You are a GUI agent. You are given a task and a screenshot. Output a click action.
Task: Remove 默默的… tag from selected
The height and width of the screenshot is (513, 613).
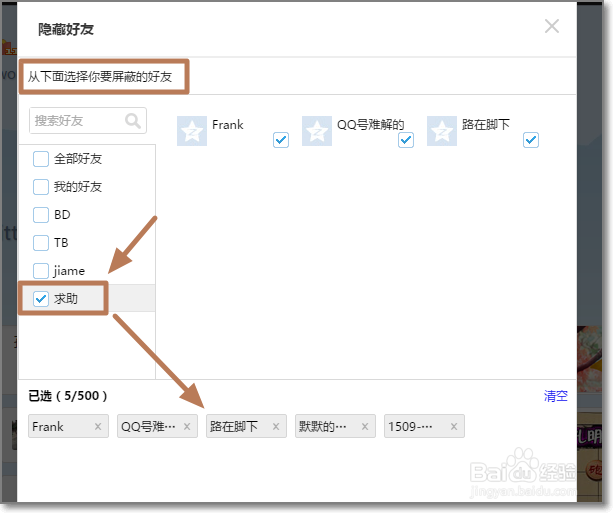tap(365, 427)
